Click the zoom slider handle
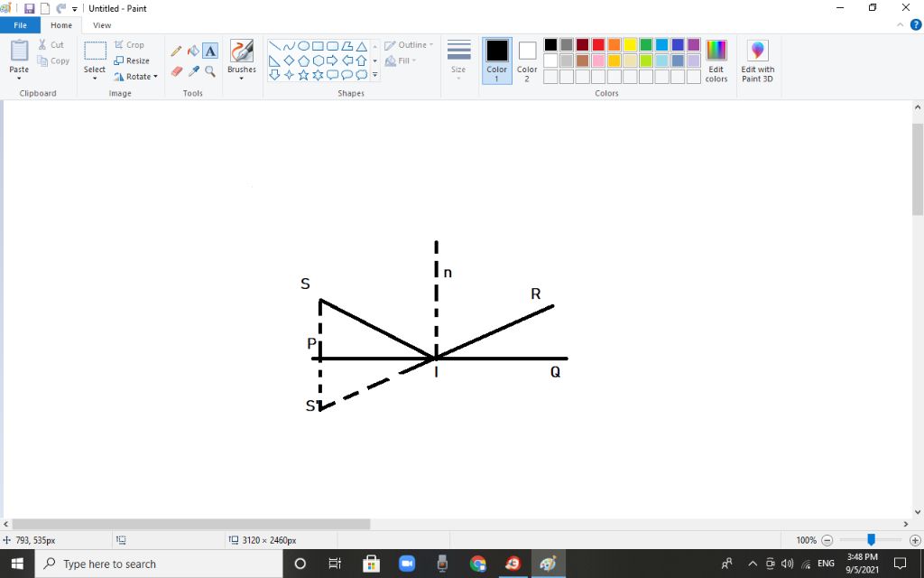 [871, 540]
